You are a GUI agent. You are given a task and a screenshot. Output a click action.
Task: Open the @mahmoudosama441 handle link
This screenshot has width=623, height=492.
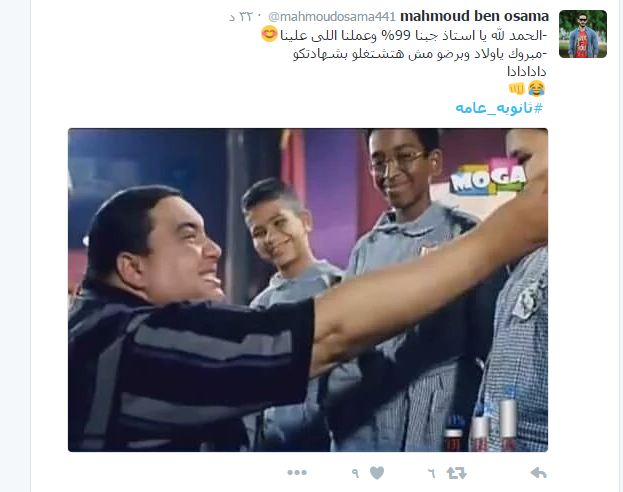click(332, 17)
